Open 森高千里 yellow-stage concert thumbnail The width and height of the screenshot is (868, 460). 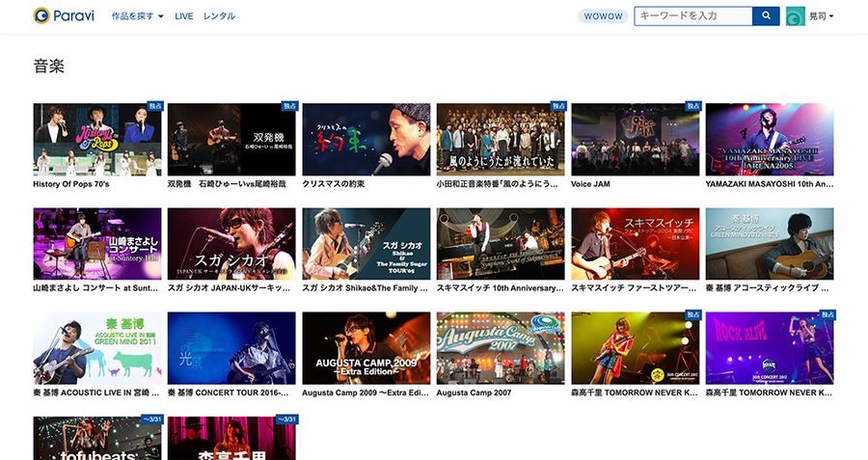coord(635,348)
